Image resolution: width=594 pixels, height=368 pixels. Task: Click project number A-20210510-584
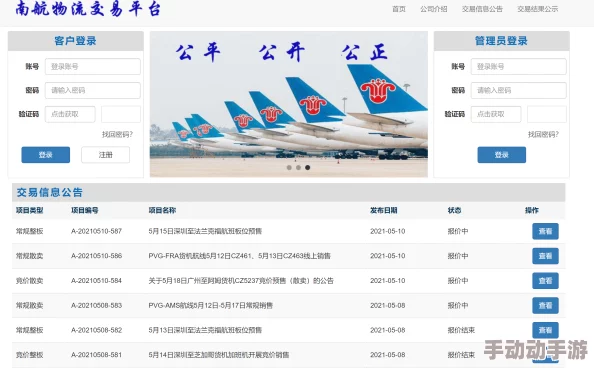pyautogui.click(x=96, y=281)
